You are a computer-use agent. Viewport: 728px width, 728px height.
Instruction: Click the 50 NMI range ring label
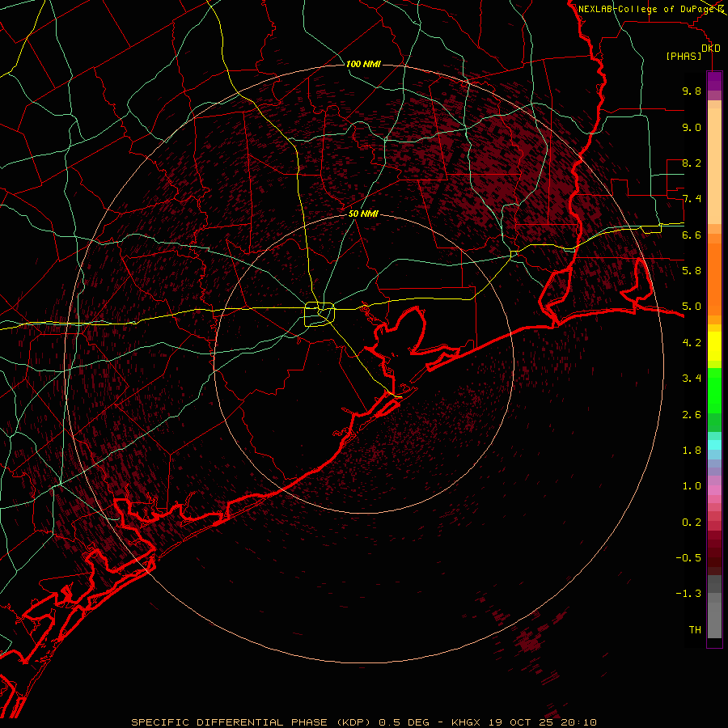click(x=363, y=214)
